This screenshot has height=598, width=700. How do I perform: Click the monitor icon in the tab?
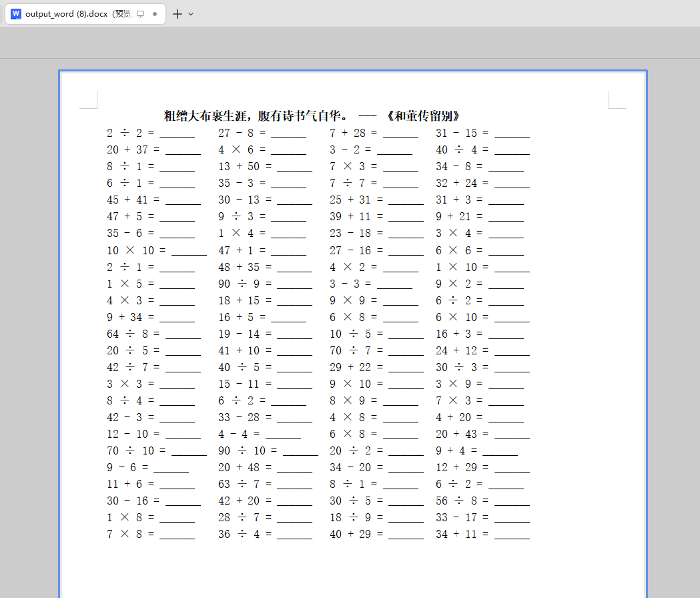[x=141, y=14]
